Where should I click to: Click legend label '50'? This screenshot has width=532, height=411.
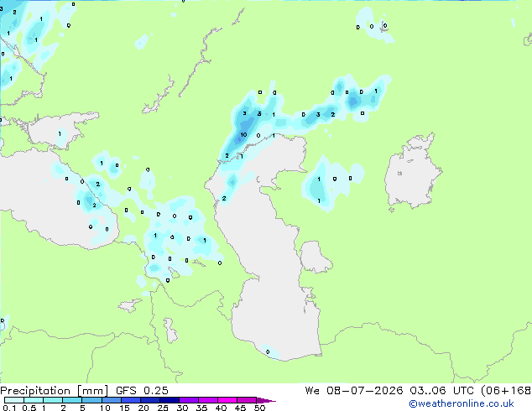(x=259, y=408)
